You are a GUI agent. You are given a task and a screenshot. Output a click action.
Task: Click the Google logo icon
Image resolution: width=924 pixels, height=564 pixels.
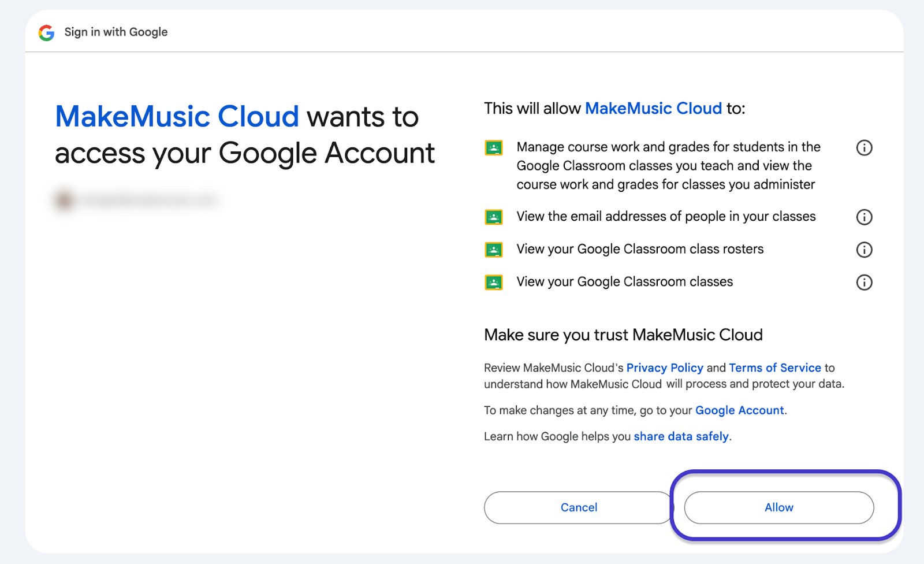pyautogui.click(x=46, y=32)
